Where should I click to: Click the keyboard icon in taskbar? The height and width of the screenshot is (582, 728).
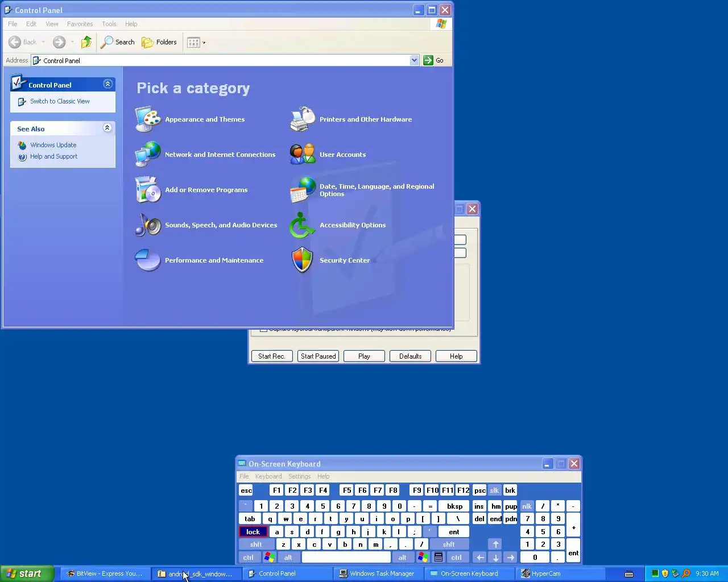[x=629, y=573]
